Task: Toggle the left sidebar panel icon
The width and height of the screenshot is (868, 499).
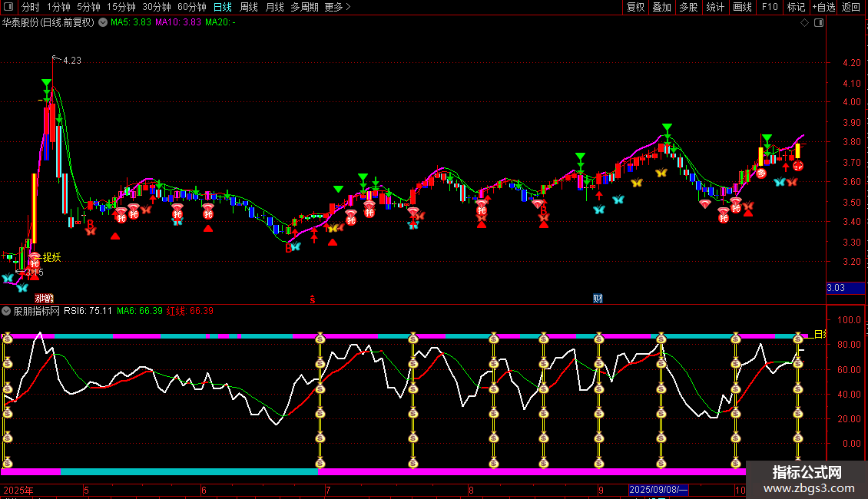Action: (x=8, y=7)
